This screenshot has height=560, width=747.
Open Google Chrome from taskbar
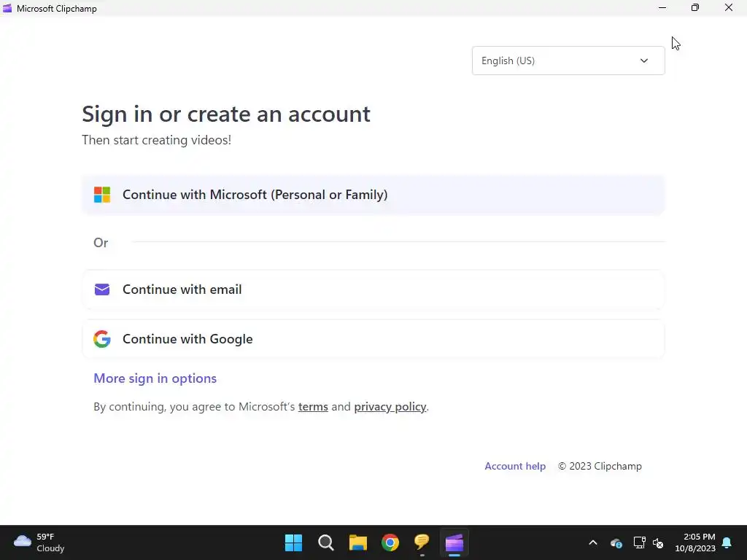[390, 542]
